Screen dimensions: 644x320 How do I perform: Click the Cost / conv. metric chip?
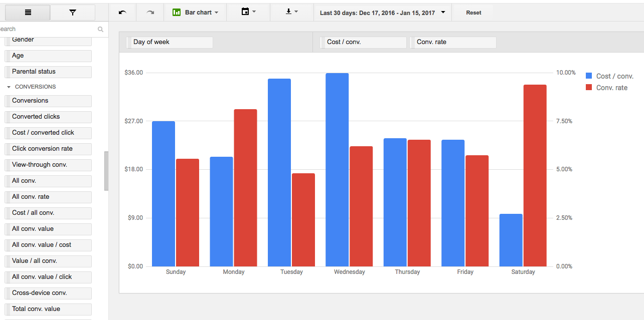click(x=363, y=42)
